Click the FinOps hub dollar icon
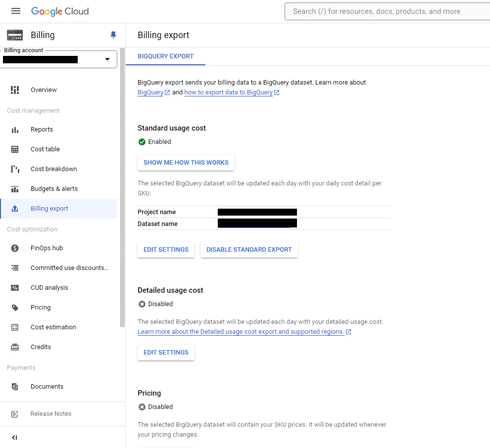The image size is (490, 448). click(15, 248)
